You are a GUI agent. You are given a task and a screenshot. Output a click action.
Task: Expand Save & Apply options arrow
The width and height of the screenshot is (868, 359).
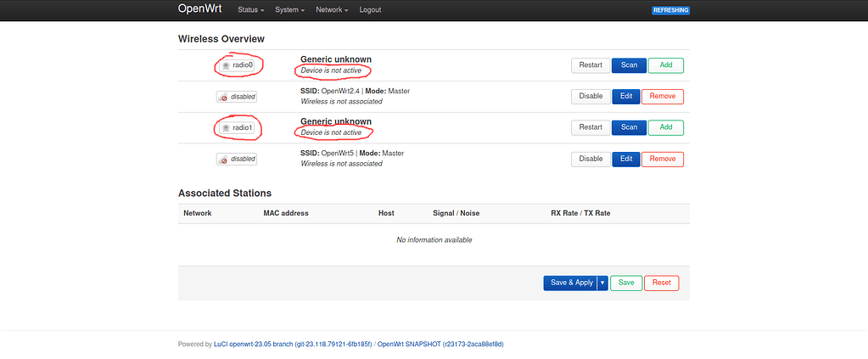[x=602, y=283]
